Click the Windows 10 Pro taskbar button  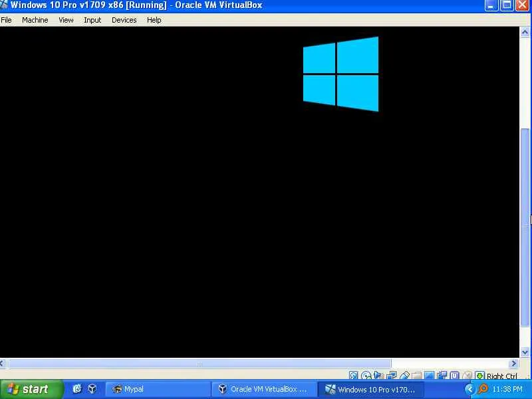pos(370,389)
